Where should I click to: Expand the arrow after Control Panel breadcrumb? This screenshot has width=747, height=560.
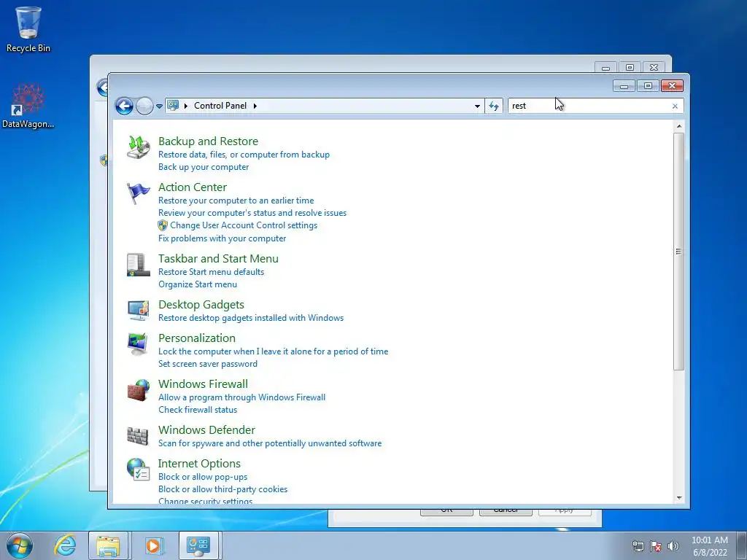(255, 106)
